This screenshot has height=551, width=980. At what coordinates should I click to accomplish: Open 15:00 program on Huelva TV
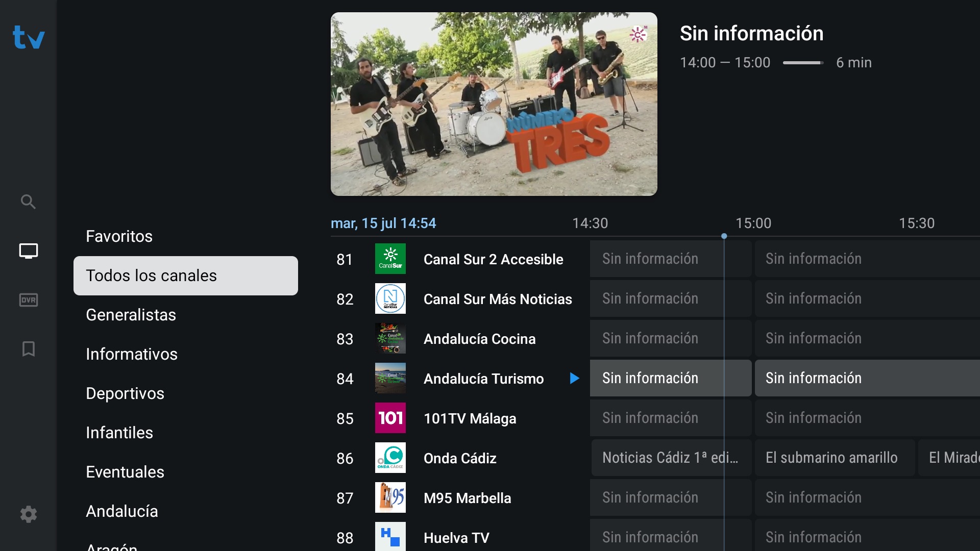pyautogui.click(x=867, y=536)
